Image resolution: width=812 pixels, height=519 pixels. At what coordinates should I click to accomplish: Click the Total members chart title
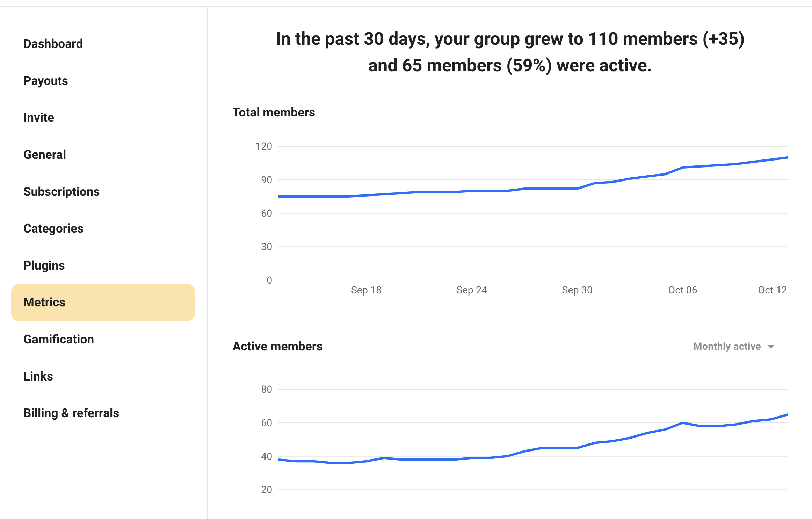[274, 112]
